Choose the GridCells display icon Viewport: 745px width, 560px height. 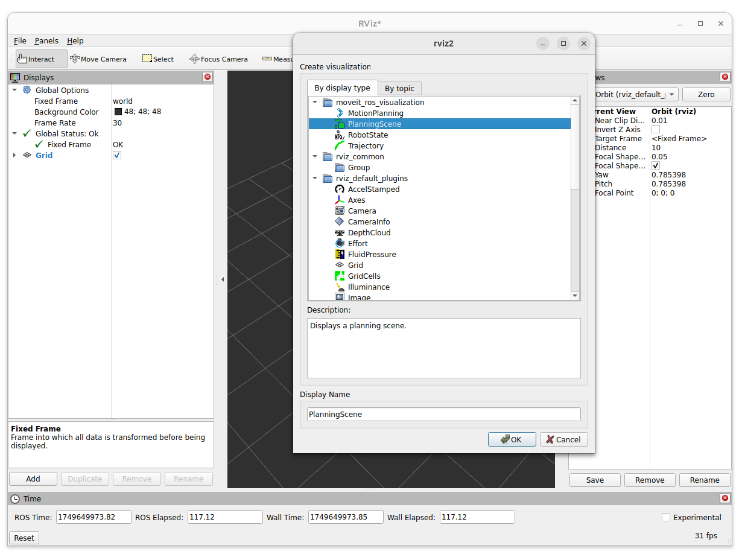pos(340,276)
